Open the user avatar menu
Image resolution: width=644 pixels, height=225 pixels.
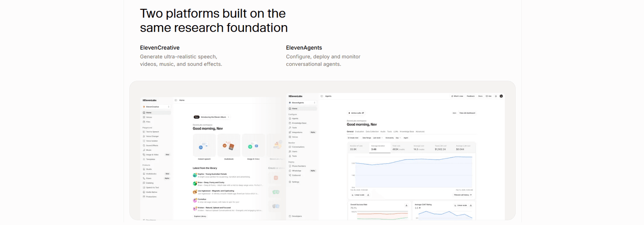(501, 96)
